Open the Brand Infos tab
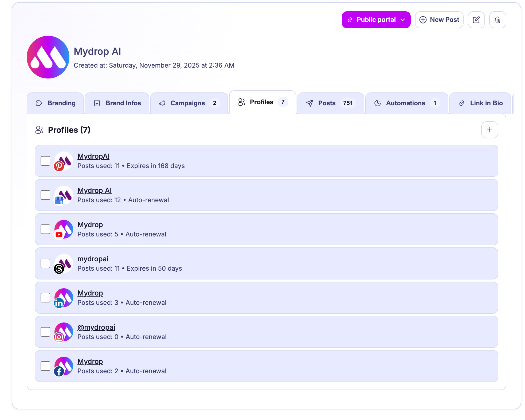 (x=117, y=103)
